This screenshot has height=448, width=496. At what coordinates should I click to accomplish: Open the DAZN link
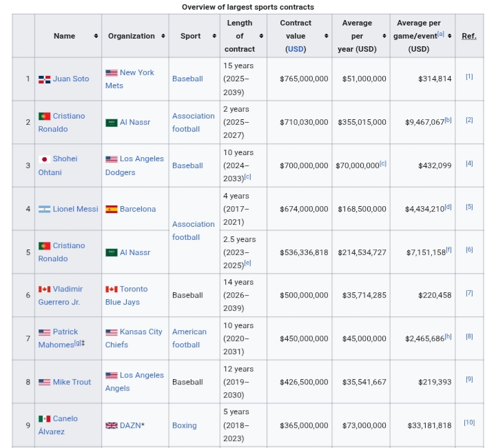[130, 425]
